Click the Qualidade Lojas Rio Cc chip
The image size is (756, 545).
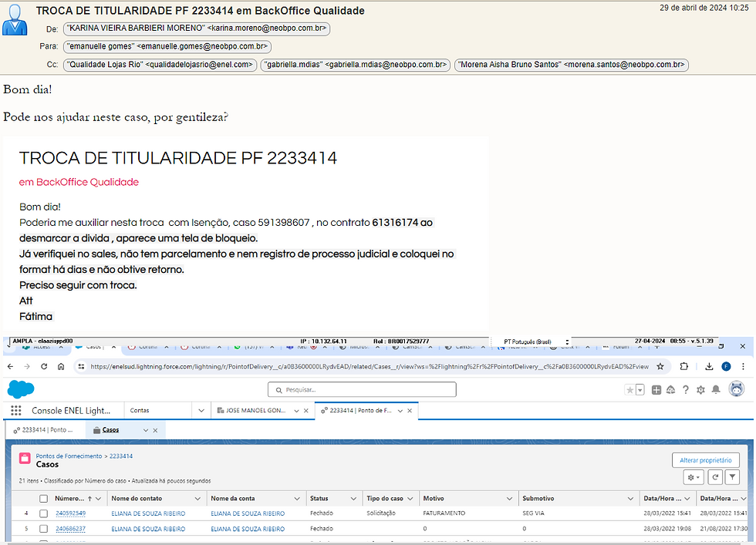click(160, 65)
